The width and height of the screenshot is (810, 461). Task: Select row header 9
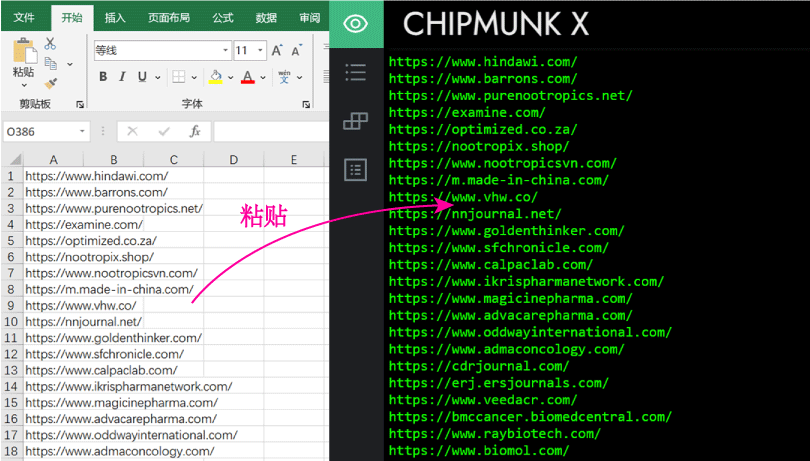pyautogui.click(x=12, y=305)
